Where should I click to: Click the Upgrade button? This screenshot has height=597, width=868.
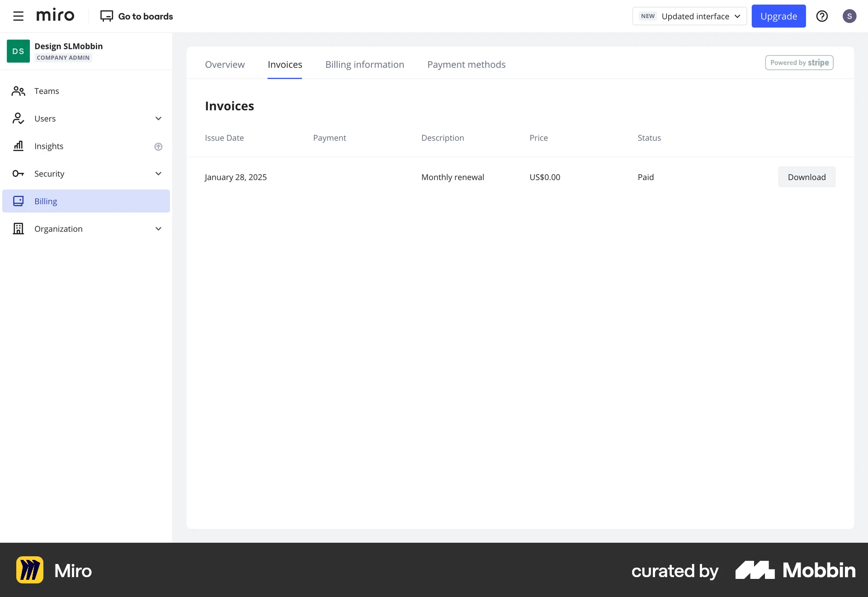[x=778, y=16]
